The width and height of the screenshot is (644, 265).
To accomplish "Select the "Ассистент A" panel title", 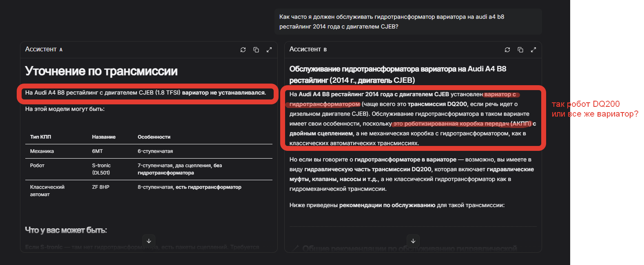I will pos(44,49).
